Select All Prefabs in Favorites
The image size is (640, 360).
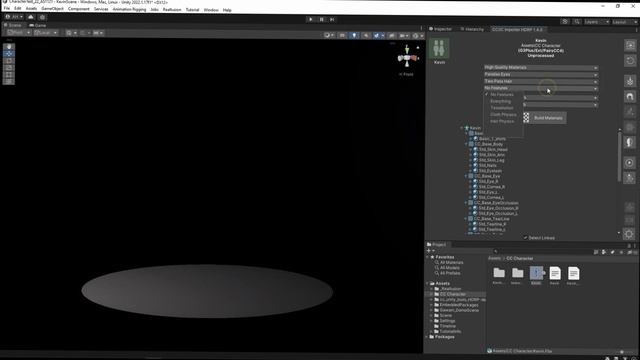[450, 273]
